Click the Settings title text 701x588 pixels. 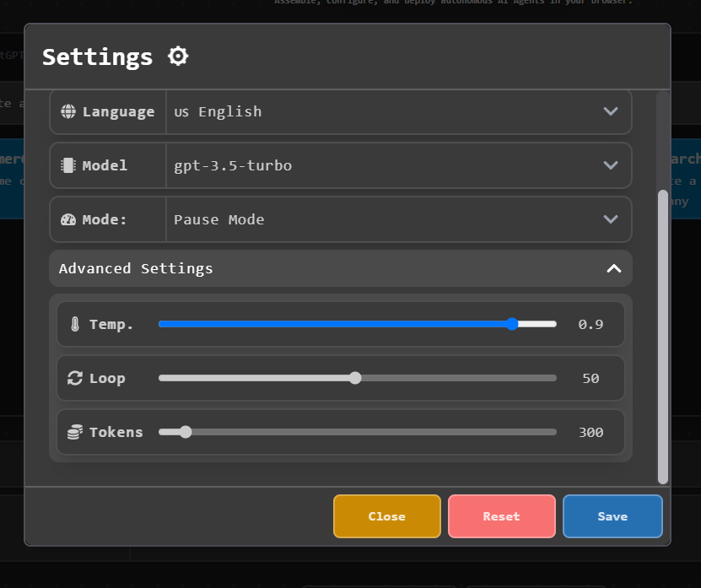(98, 57)
